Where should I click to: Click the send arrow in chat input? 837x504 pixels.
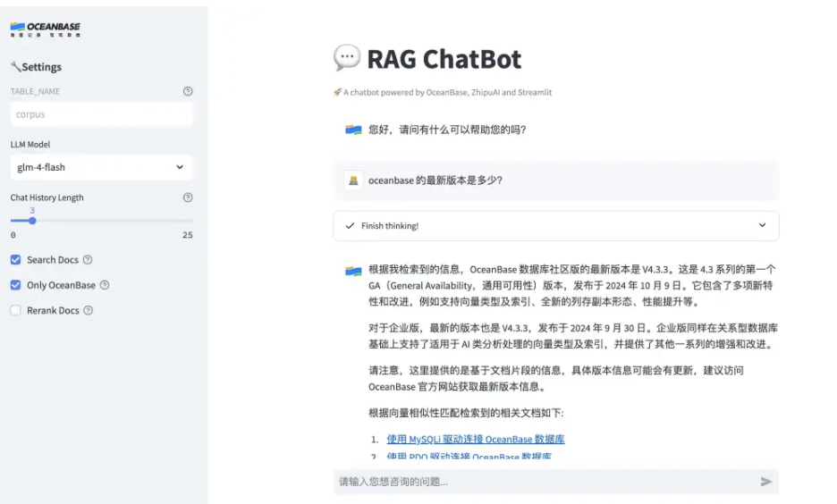(766, 482)
